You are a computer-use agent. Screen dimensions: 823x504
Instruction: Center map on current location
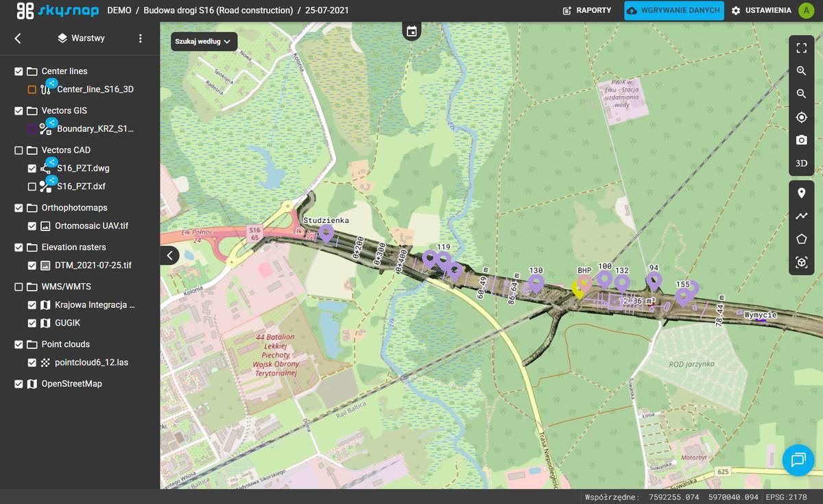[x=801, y=117]
